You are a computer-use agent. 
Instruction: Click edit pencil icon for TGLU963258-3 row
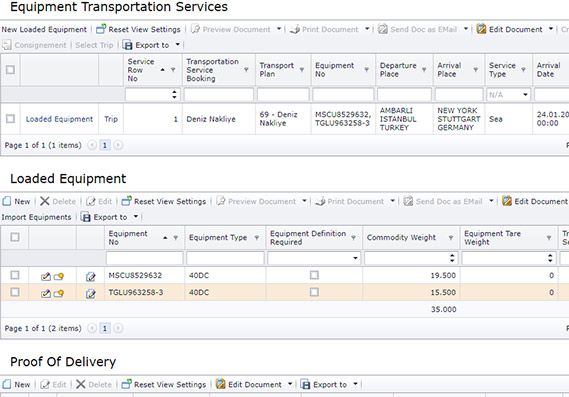click(45, 294)
